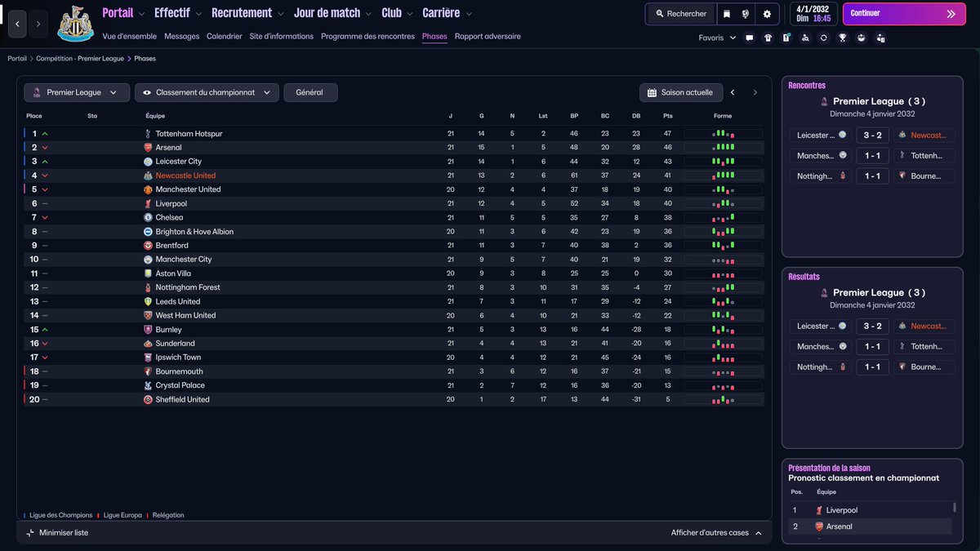This screenshot has height=551, width=980.
Task: Expand the Portail menu chevron
Action: [x=142, y=14]
